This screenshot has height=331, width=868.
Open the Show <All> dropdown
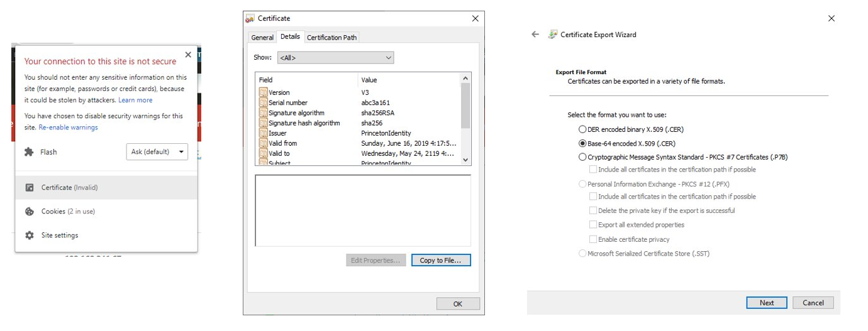335,58
